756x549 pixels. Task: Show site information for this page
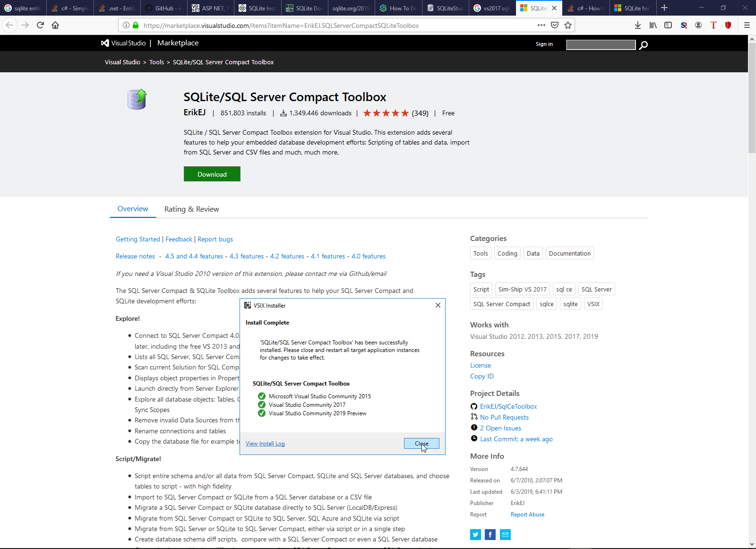click(x=126, y=26)
